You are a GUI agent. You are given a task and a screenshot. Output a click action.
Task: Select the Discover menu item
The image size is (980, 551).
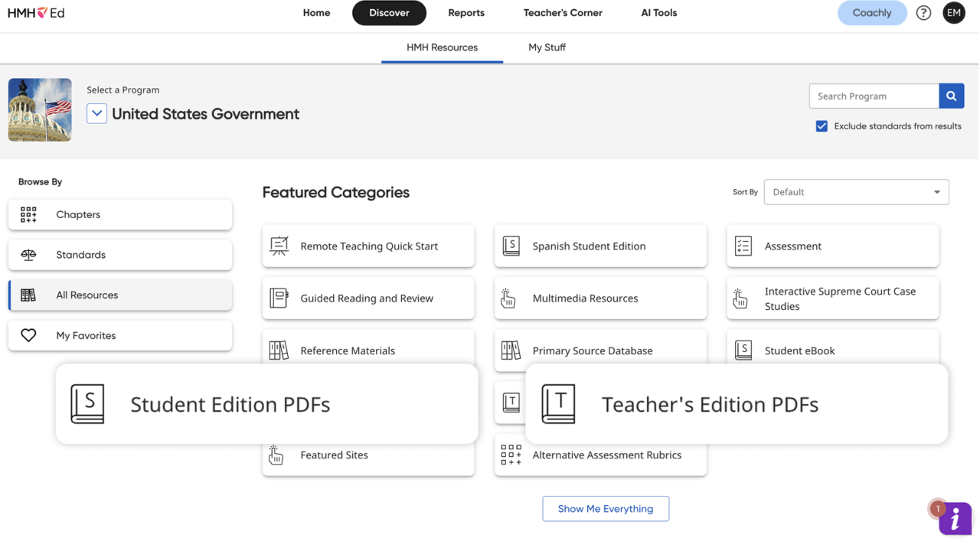tap(389, 13)
